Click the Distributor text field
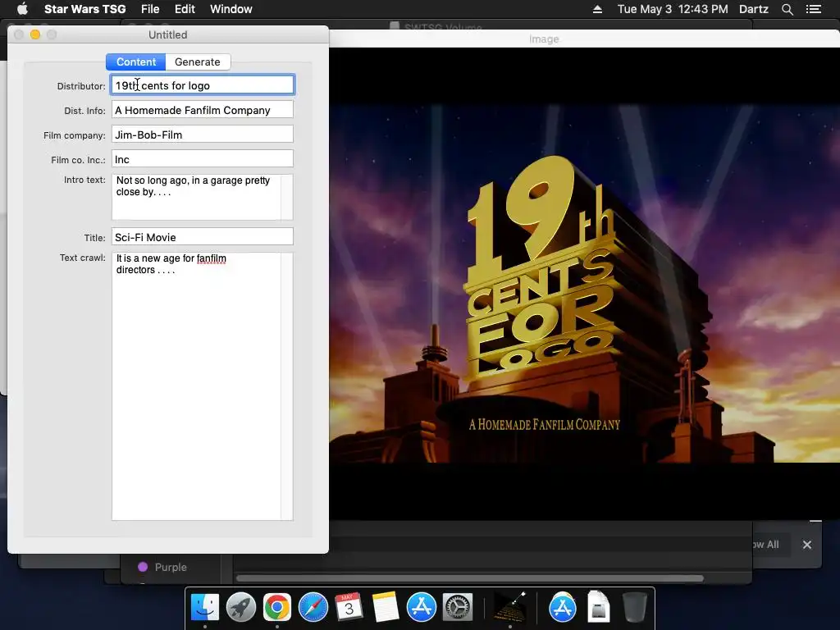This screenshot has height=630, width=840. point(203,85)
